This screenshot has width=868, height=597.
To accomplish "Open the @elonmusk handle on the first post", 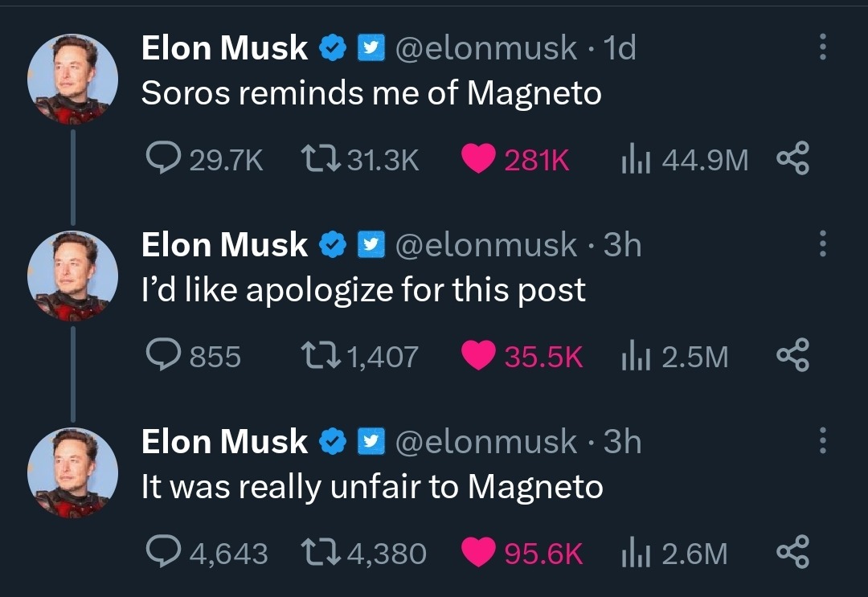I will pos(485,48).
